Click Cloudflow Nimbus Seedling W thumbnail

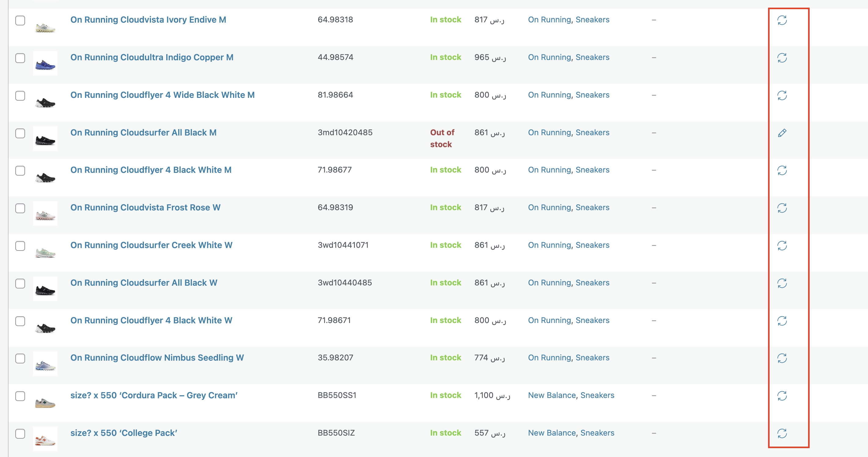tap(45, 364)
